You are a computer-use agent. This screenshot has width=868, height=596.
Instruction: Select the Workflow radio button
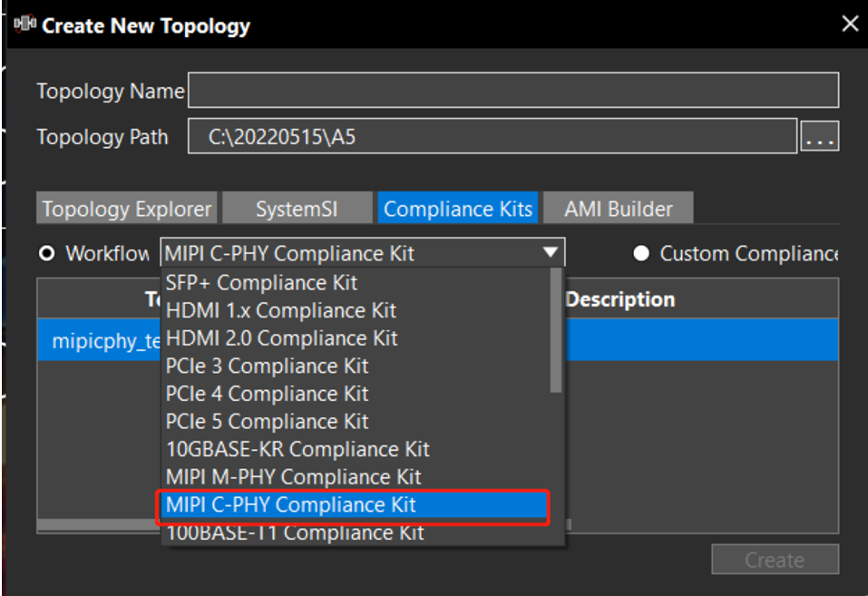[x=47, y=254]
